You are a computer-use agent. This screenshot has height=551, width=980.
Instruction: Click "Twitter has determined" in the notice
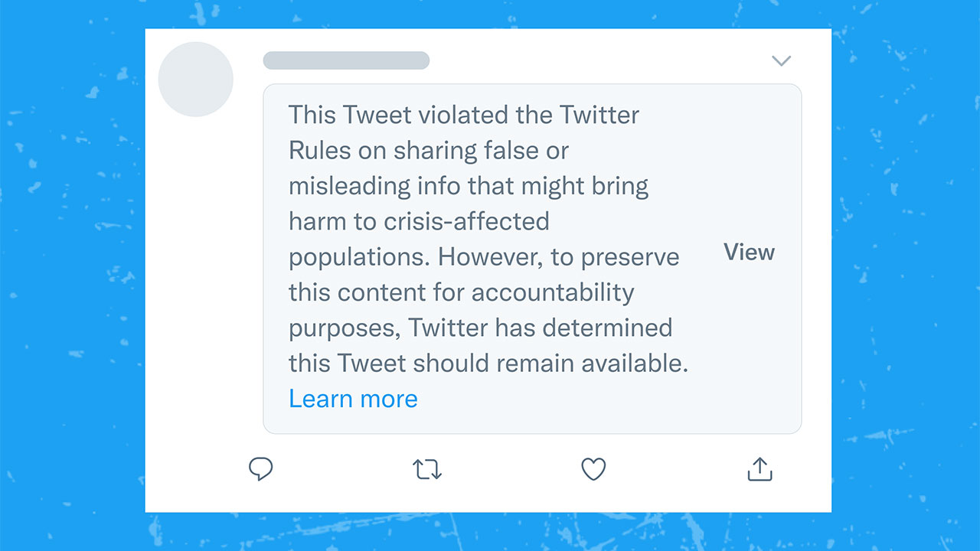541,328
